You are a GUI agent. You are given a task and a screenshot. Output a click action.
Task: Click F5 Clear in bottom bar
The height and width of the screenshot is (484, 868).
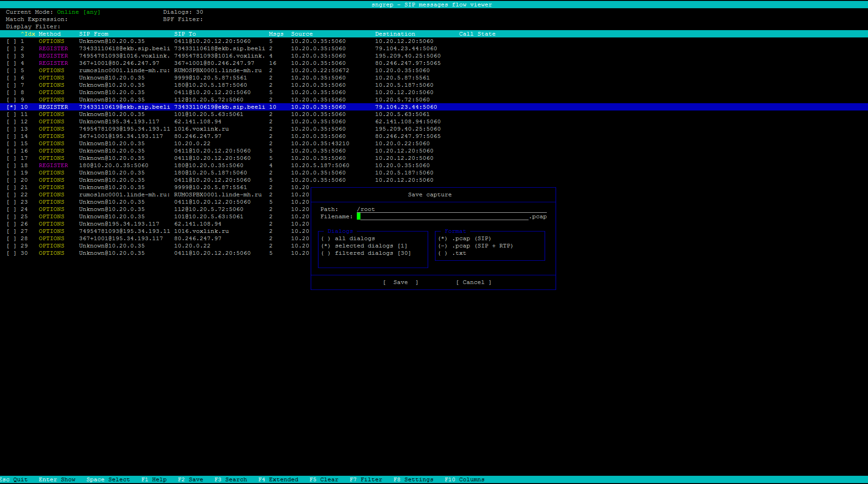tap(324, 479)
